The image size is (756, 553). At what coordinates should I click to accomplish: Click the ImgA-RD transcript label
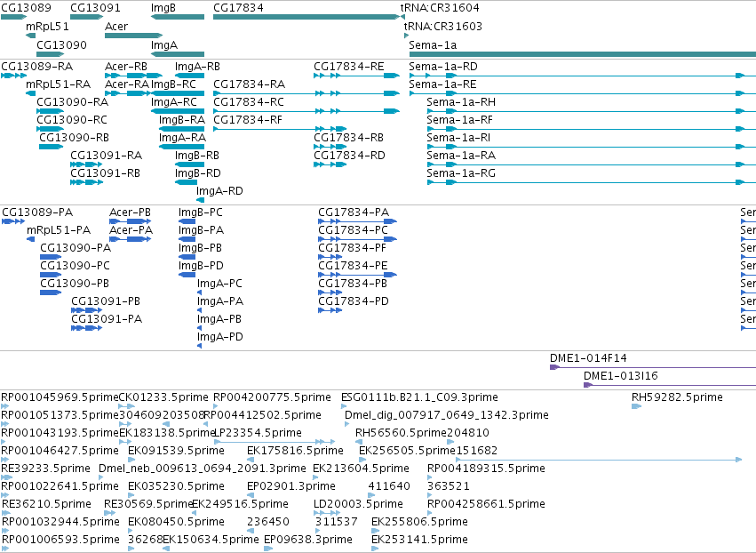[x=219, y=191]
